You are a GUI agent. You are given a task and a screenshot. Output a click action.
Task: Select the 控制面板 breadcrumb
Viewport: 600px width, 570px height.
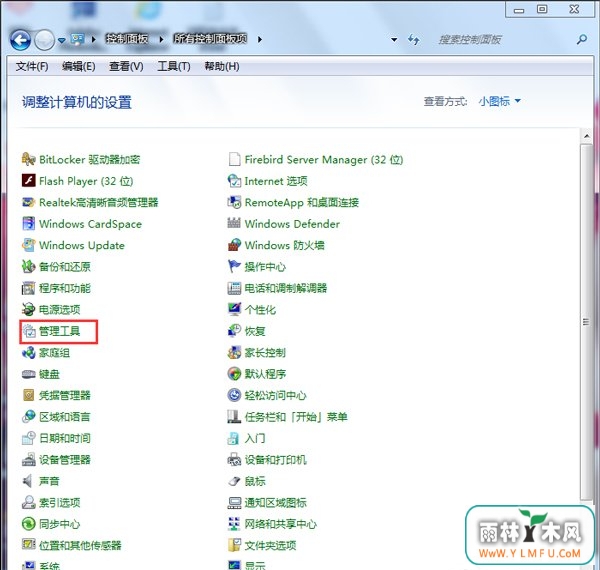click(127, 39)
